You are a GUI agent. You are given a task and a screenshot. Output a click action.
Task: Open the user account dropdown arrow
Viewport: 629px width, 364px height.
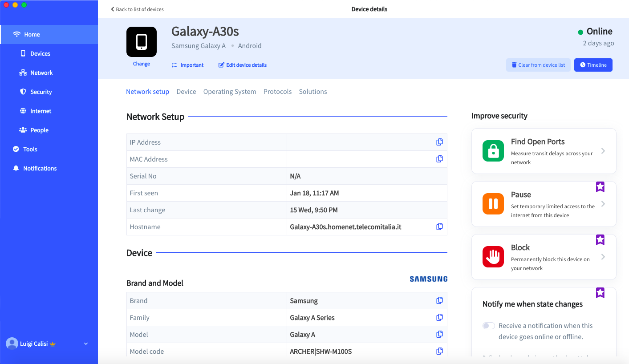pyautogui.click(x=86, y=344)
